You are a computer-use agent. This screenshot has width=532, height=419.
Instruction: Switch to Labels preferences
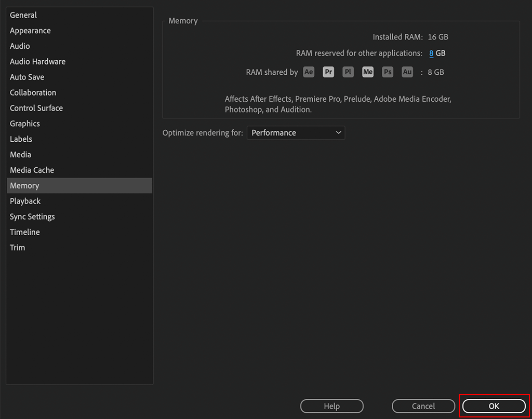point(79,139)
